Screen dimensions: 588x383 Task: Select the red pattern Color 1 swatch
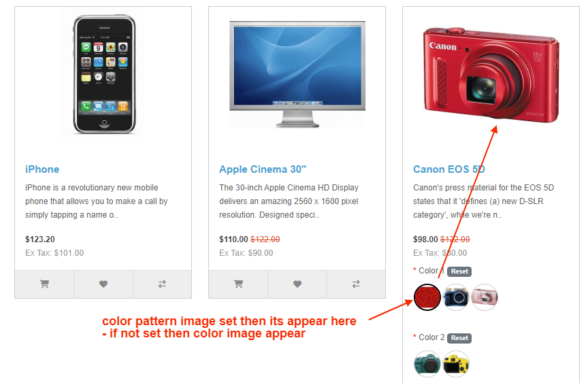[x=427, y=297]
